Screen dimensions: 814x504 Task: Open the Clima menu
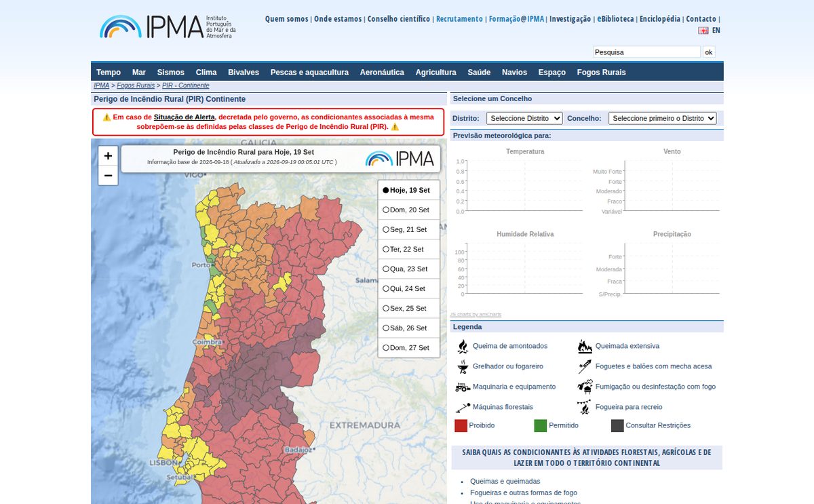(x=206, y=73)
